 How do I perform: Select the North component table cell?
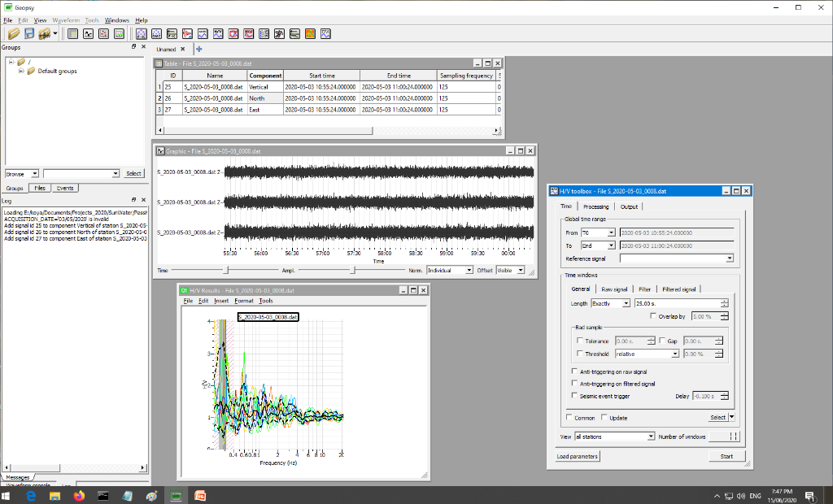[265, 98]
